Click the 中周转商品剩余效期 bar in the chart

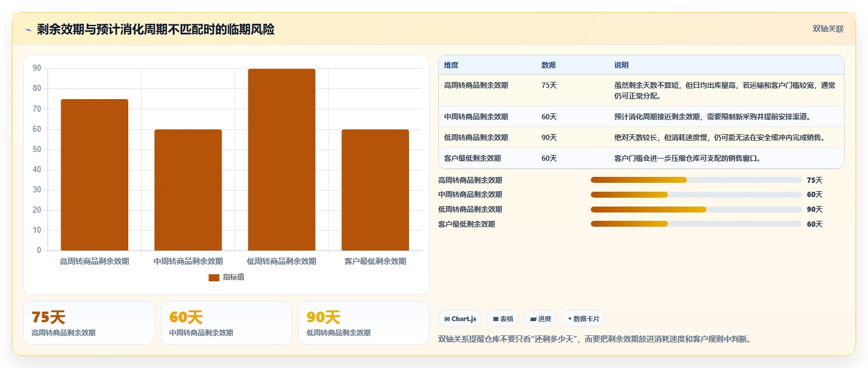(x=188, y=190)
